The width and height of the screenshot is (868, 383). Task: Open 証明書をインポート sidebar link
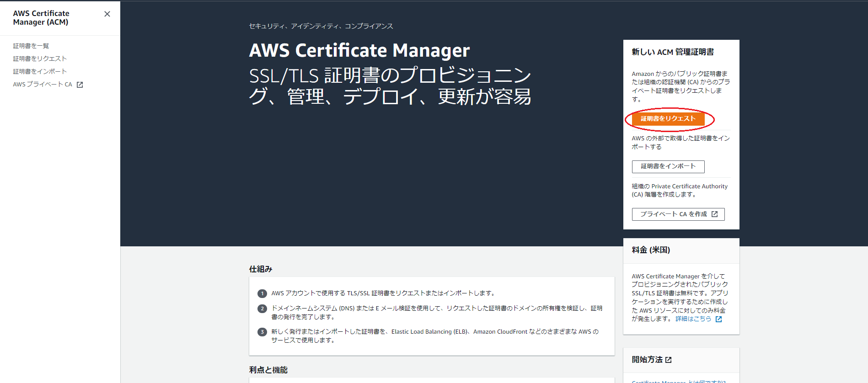pyautogui.click(x=40, y=71)
